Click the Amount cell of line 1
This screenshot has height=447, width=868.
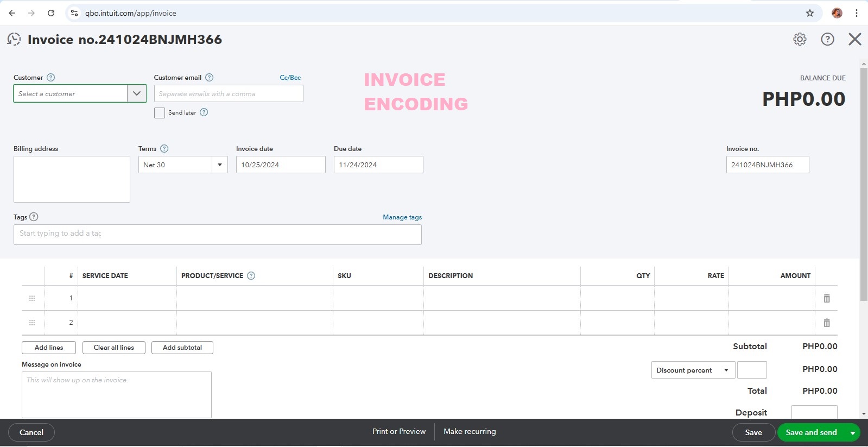click(x=772, y=298)
